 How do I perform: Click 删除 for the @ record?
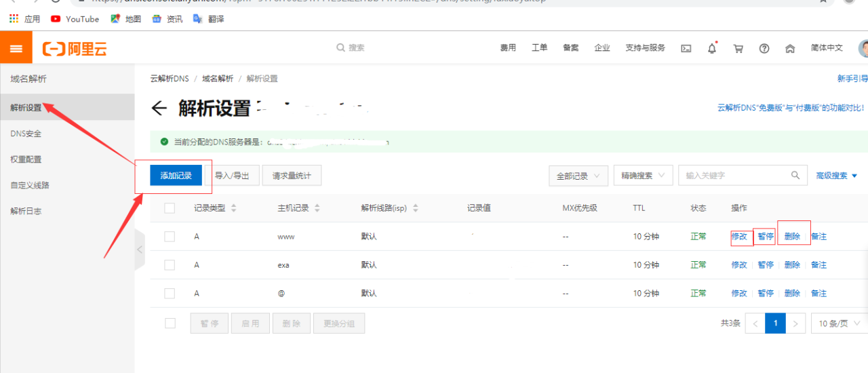pyautogui.click(x=792, y=294)
